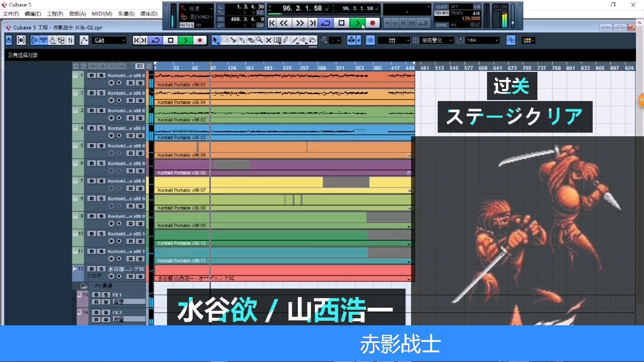Viewport: 644px width, 362px height.
Task: Select the Erase tool
Action: tap(251, 40)
